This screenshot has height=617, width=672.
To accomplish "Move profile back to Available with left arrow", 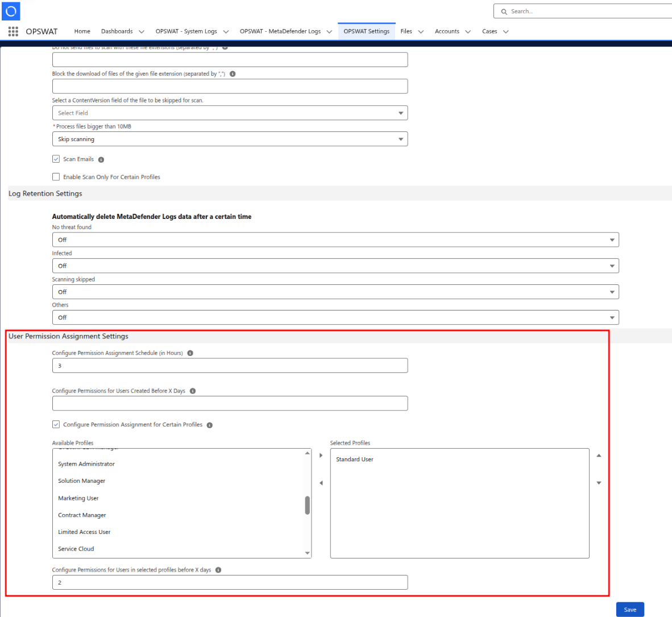I will tap(321, 483).
